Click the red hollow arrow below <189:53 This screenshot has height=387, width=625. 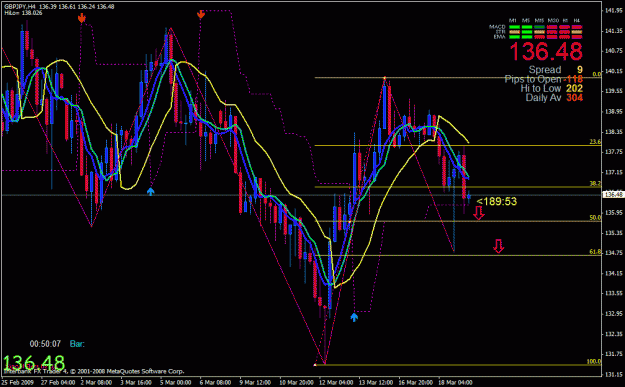[479, 213]
